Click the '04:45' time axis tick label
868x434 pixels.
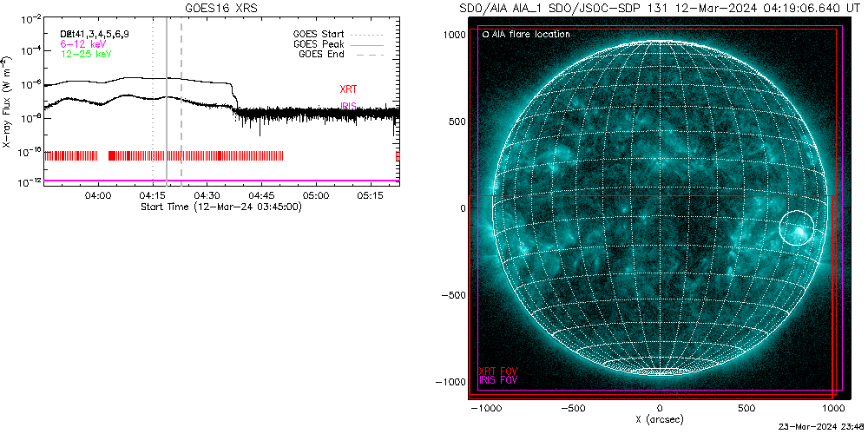pos(262,196)
